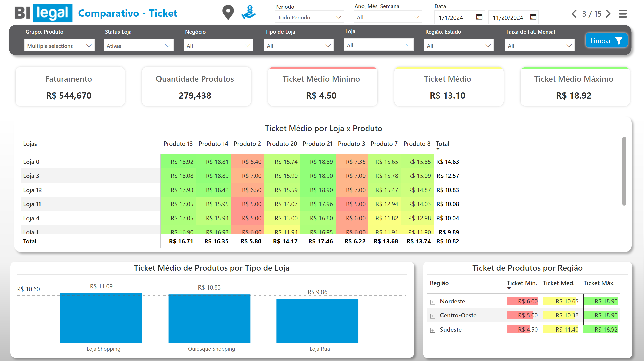Open end date calendar picker icon
Image resolution: width=644 pixels, height=361 pixels.
(533, 17)
